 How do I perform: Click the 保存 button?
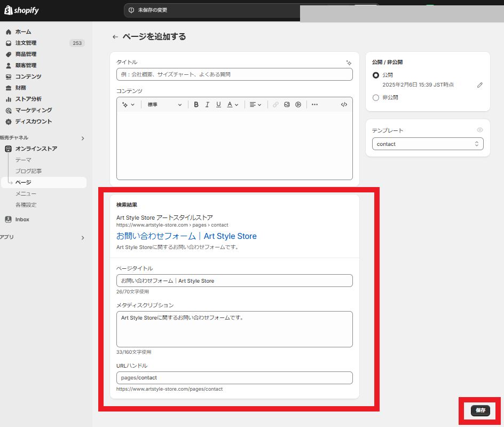coord(481,410)
